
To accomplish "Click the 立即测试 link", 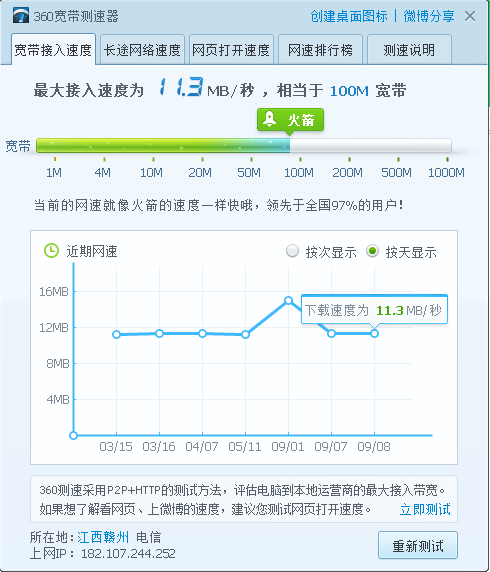I will (x=425, y=509).
